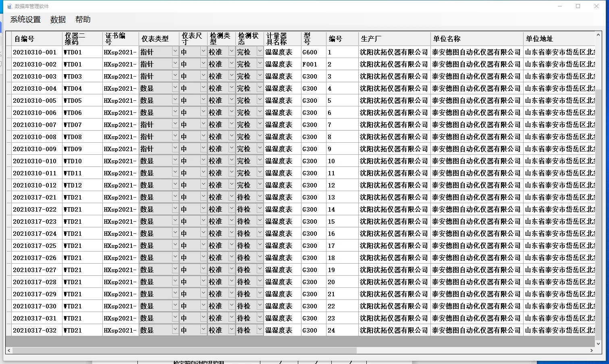Select the 20210317-031 自编号 cell
Viewport: 609px width, 364px height.
point(37,318)
